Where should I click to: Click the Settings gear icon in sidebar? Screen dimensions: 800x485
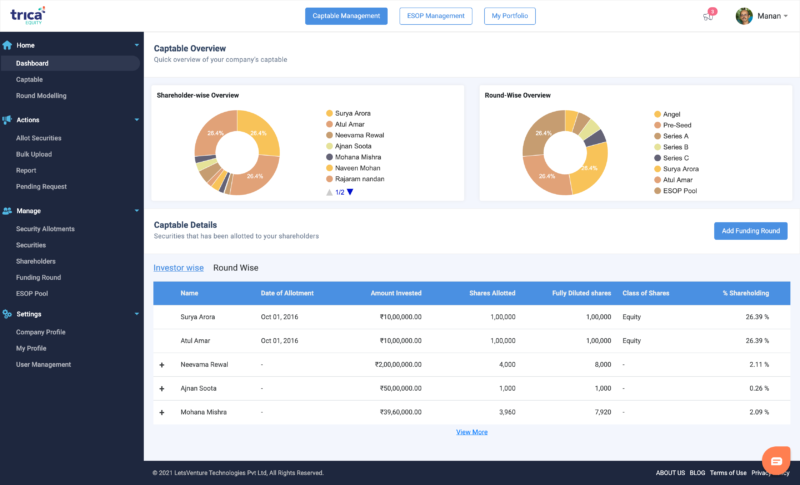7,314
